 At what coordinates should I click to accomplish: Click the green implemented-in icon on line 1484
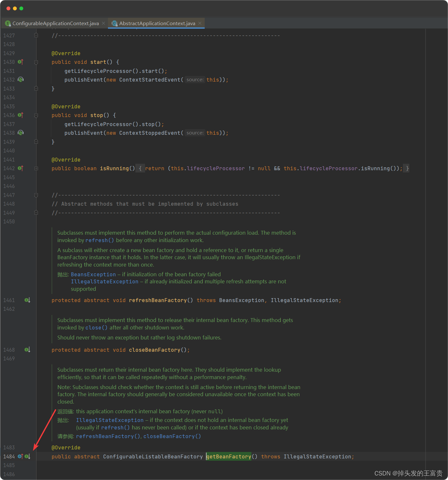point(27,456)
